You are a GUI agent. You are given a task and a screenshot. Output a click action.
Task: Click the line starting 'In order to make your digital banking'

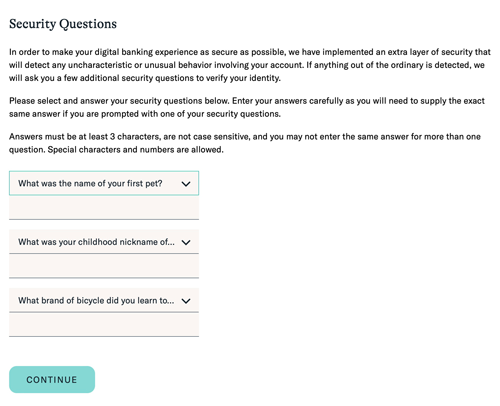pos(250,52)
